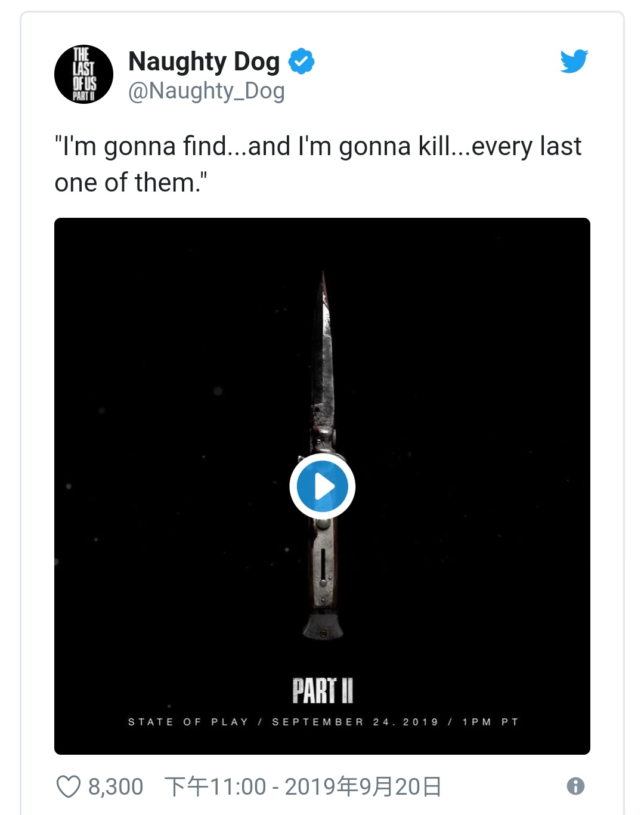Screen dimensions: 644x815
Task: Open the tweet time 下午11:00
Action: point(215,786)
